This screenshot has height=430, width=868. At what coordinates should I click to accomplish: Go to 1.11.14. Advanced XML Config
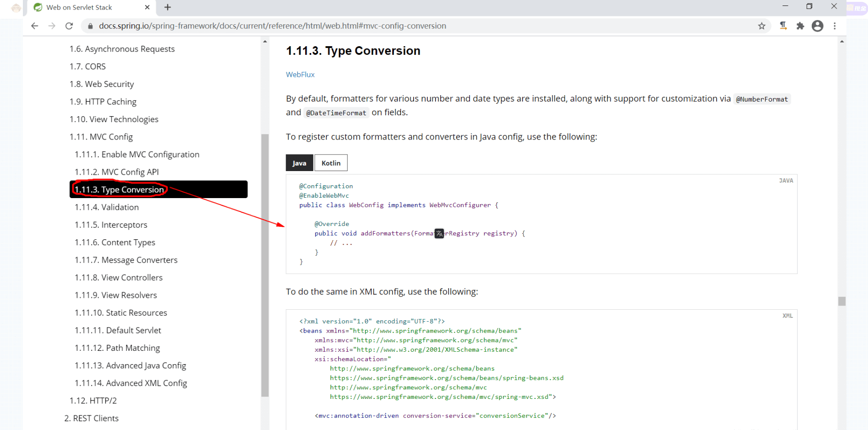(131, 383)
